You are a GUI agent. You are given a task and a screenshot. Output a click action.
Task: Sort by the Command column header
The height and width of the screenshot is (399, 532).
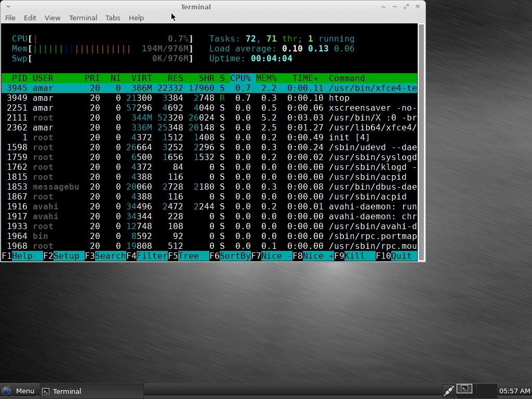click(x=347, y=78)
